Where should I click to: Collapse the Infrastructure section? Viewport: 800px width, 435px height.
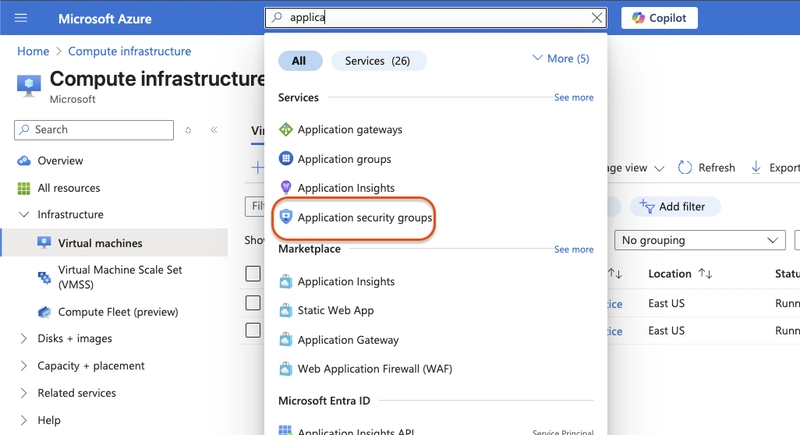click(23, 215)
